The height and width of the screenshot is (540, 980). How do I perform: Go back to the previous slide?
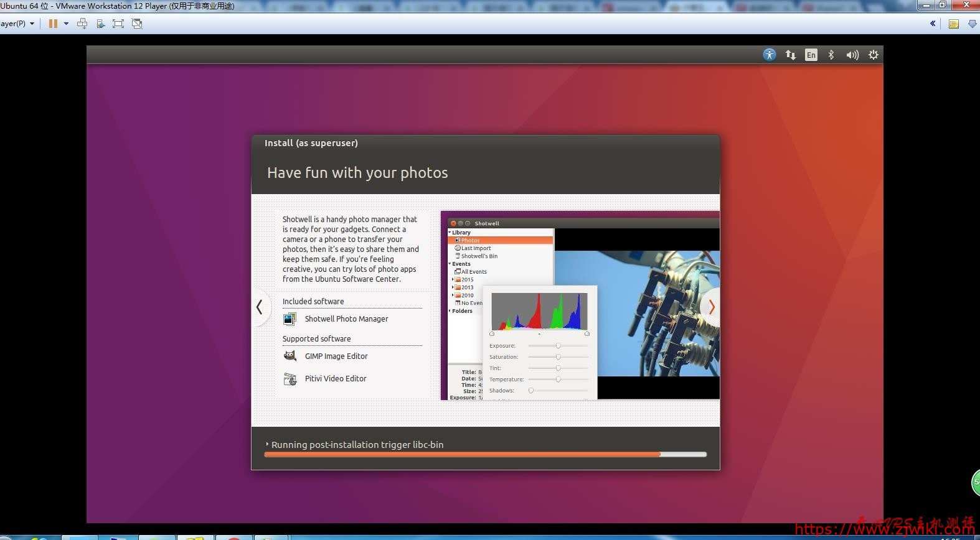(260, 307)
